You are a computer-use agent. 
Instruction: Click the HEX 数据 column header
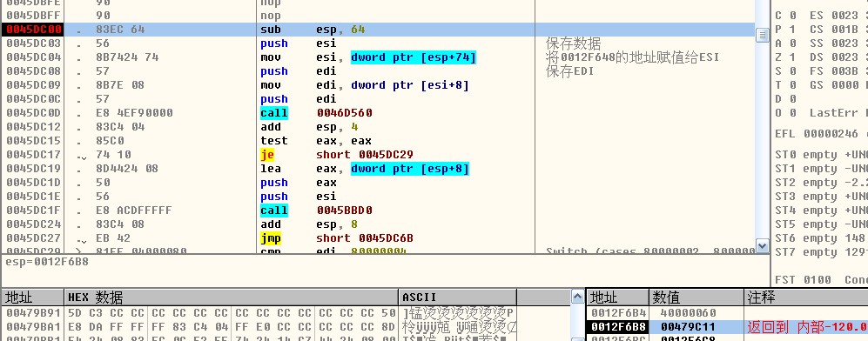[x=231, y=298]
